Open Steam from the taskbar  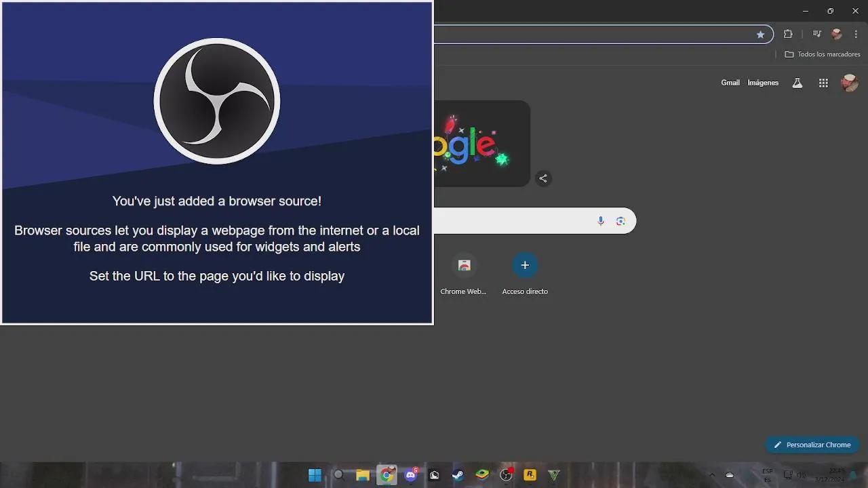coord(458,475)
